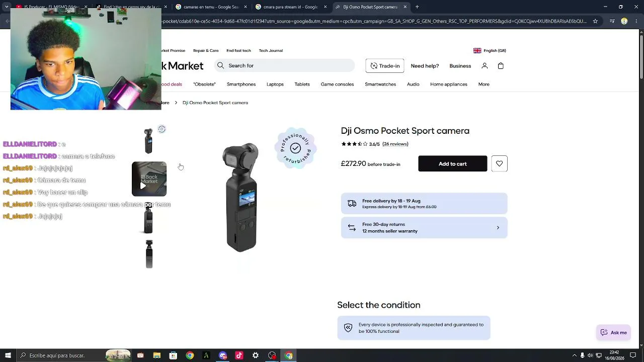Click the volume speaker tray icon
This screenshot has height=362, width=644.
click(590, 355)
